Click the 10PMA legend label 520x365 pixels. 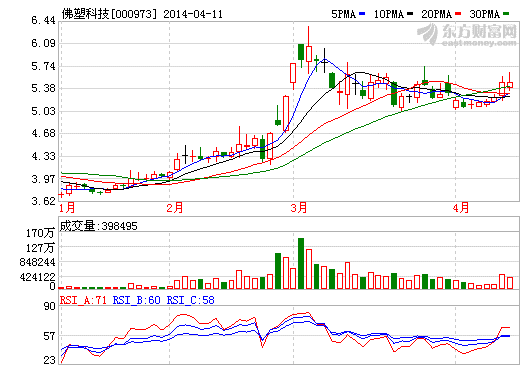389,14
